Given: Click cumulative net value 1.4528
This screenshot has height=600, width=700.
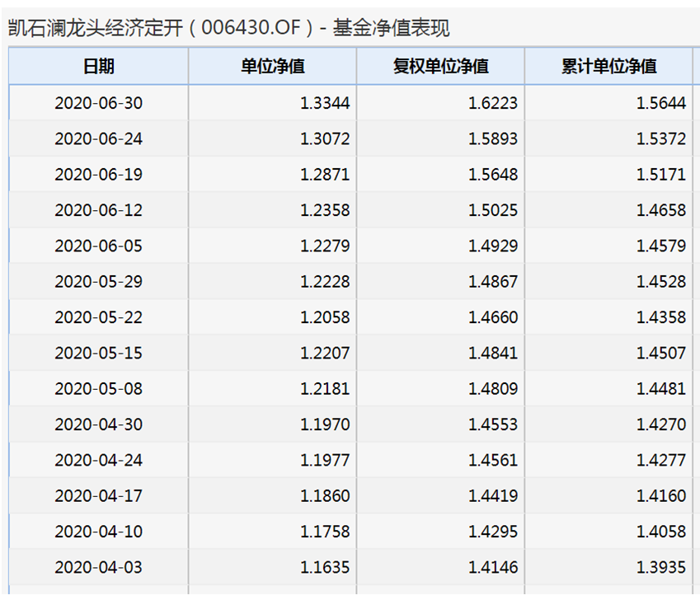Looking at the screenshot, I should point(661,282).
